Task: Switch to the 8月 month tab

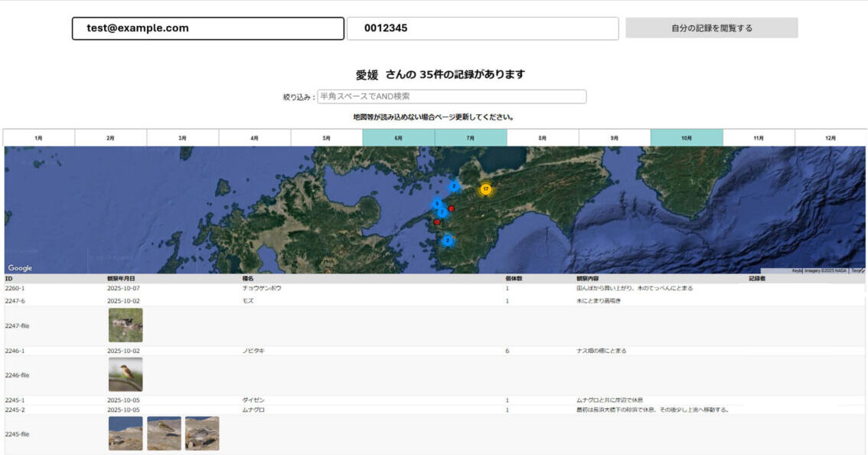Action: click(542, 138)
